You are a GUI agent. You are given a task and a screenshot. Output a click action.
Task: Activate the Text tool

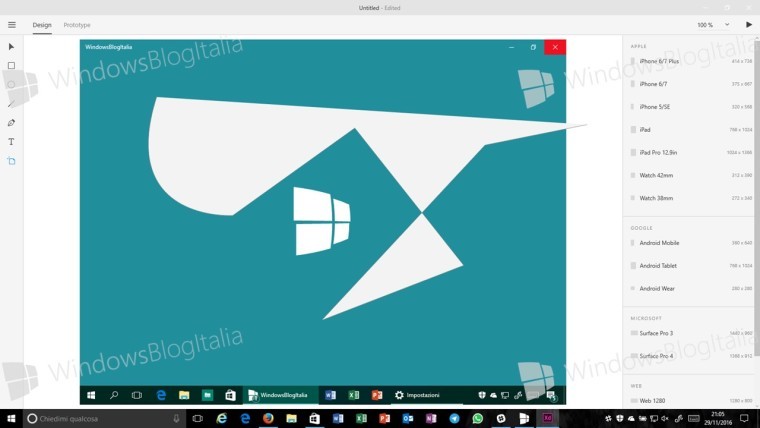(12, 142)
